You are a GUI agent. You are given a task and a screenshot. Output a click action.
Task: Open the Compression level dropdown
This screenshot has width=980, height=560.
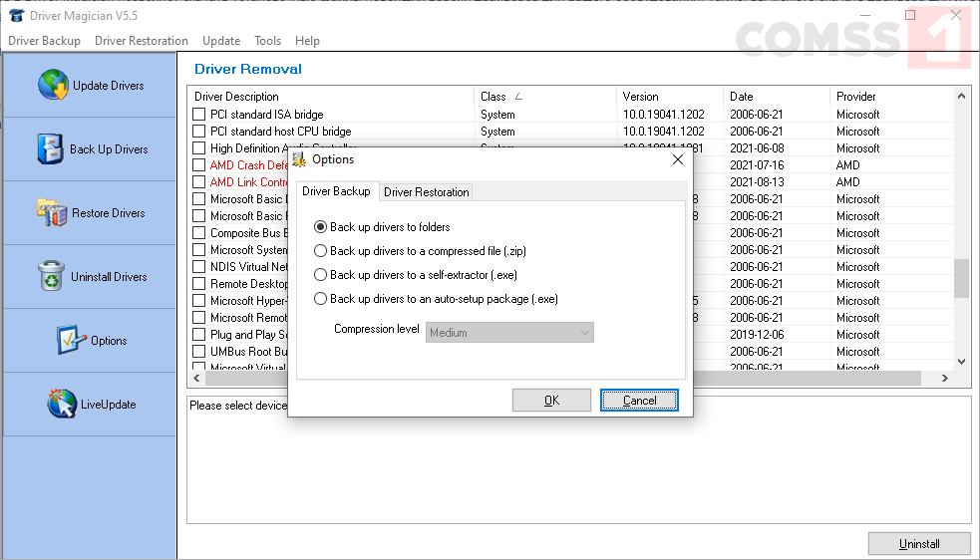tap(509, 333)
